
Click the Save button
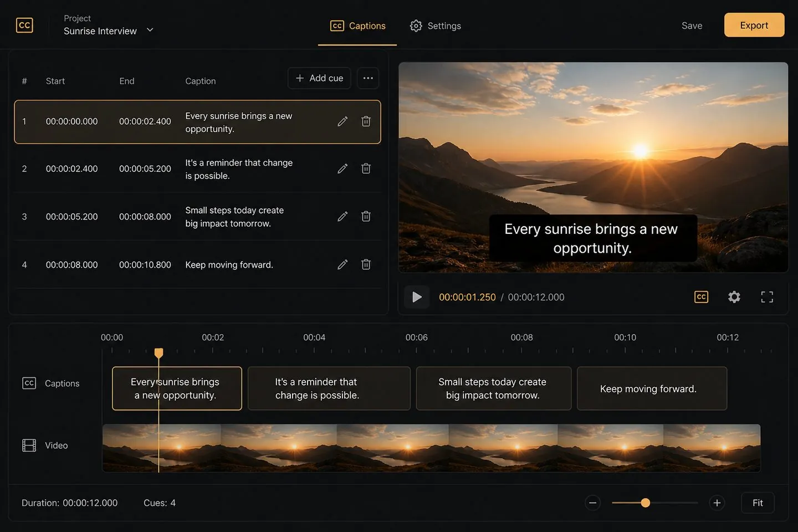(x=692, y=25)
